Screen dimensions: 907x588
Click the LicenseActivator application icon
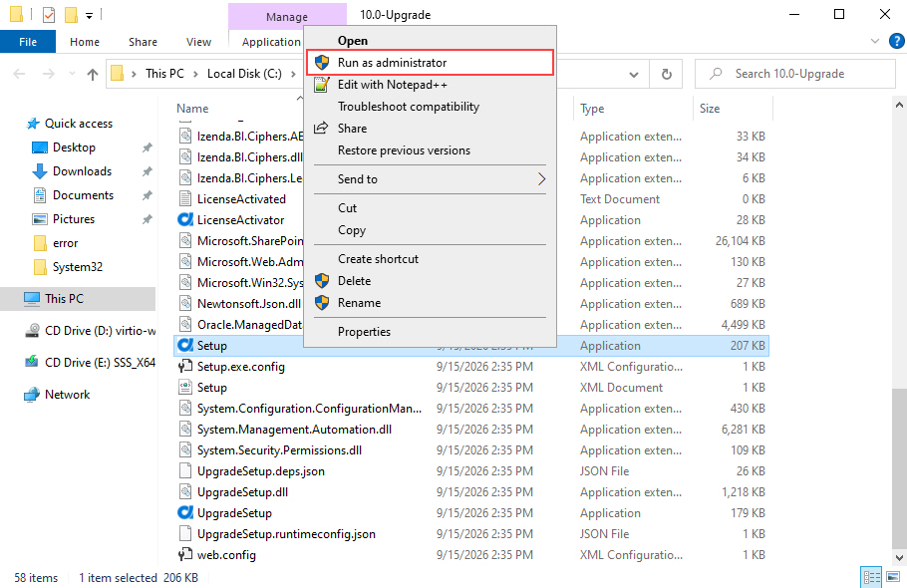pyautogui.click(x=185, y=219)
